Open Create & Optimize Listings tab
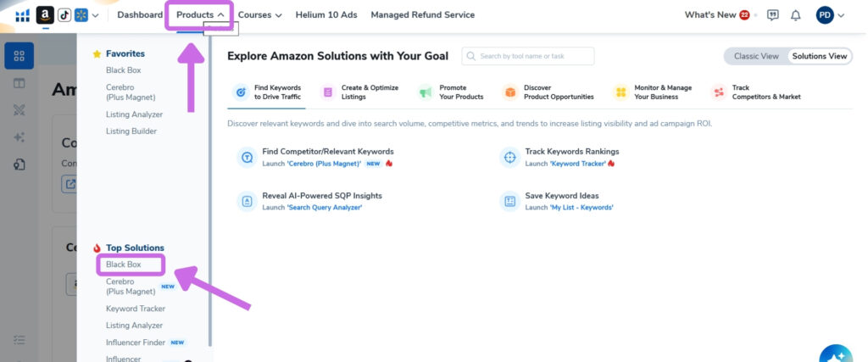This screenshot has width=868, height=362. point(359,92)
